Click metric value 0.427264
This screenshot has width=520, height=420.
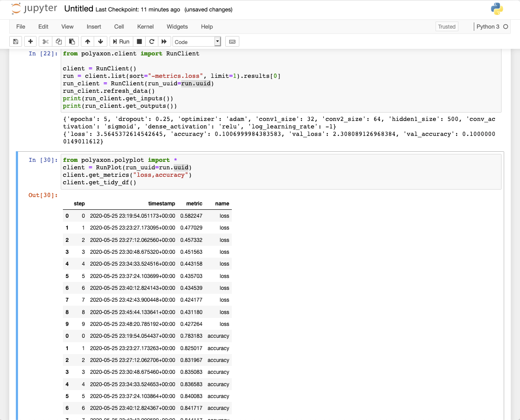(x=191, y=324)
